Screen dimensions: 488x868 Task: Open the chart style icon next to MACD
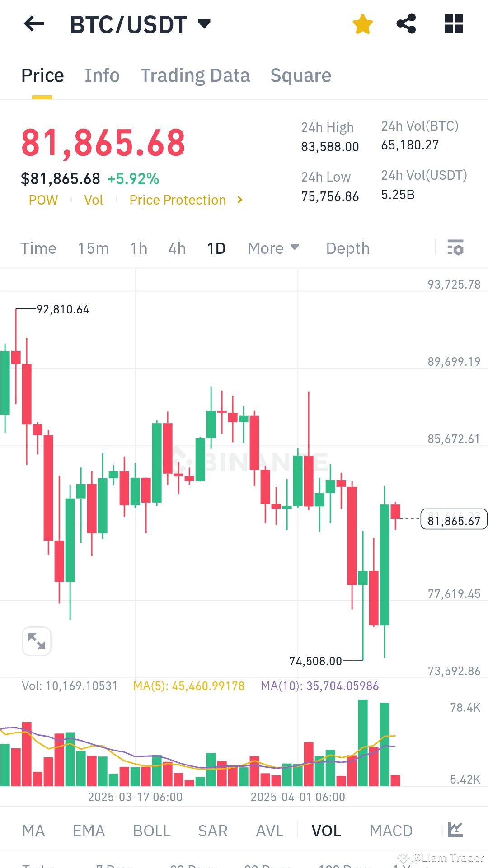coord(455,830)
